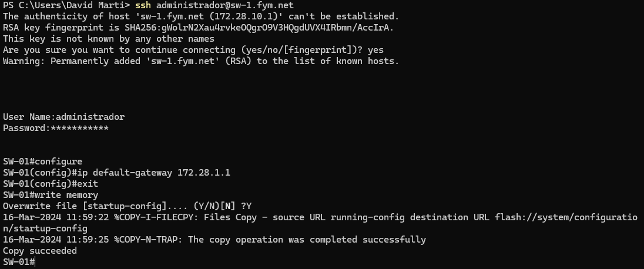Click the SW-01#configure command line

coord(42,162)
